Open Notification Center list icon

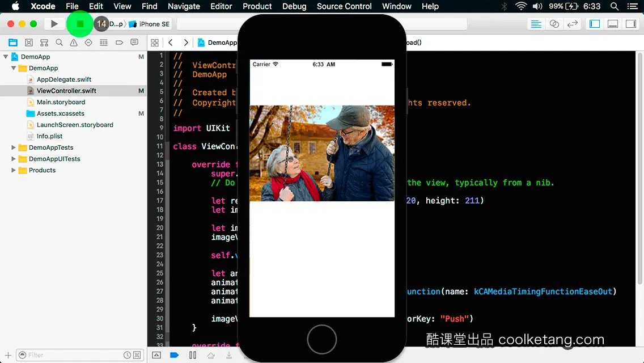click(x=633, y=6)
